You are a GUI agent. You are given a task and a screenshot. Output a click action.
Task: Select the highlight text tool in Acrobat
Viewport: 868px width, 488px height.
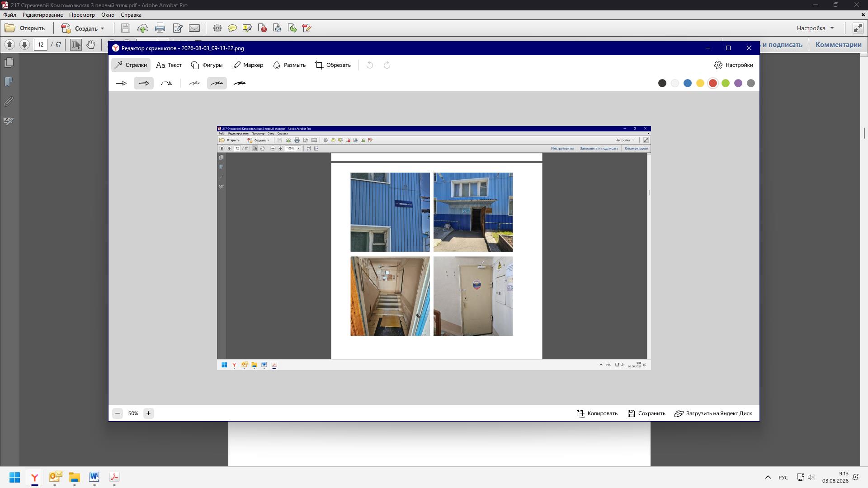point(247,28)
